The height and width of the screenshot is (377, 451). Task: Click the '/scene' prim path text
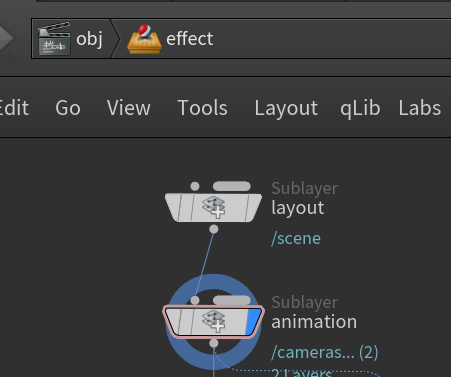[296, 239]
